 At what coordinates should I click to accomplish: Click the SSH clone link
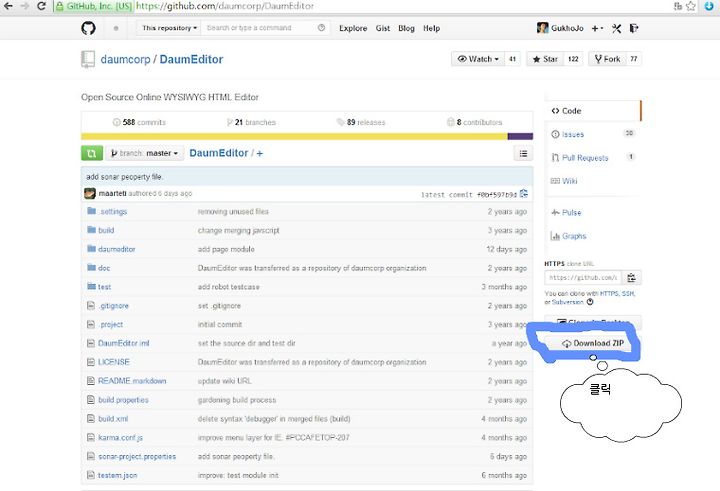pyautogui.click(x=628, y=293)
